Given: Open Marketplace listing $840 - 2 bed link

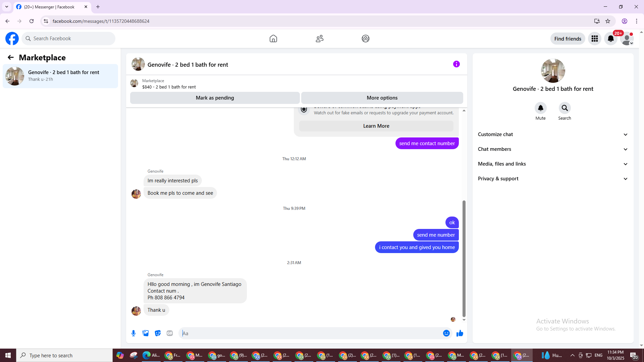Looking at the screenshot, I should (x=169, y=87).
